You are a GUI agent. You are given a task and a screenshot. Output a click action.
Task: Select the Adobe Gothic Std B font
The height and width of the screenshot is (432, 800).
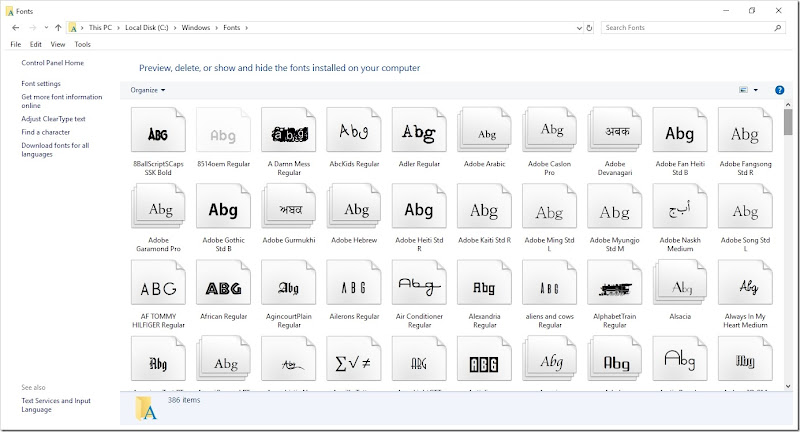pyautogui.click(x=223, y=206)
